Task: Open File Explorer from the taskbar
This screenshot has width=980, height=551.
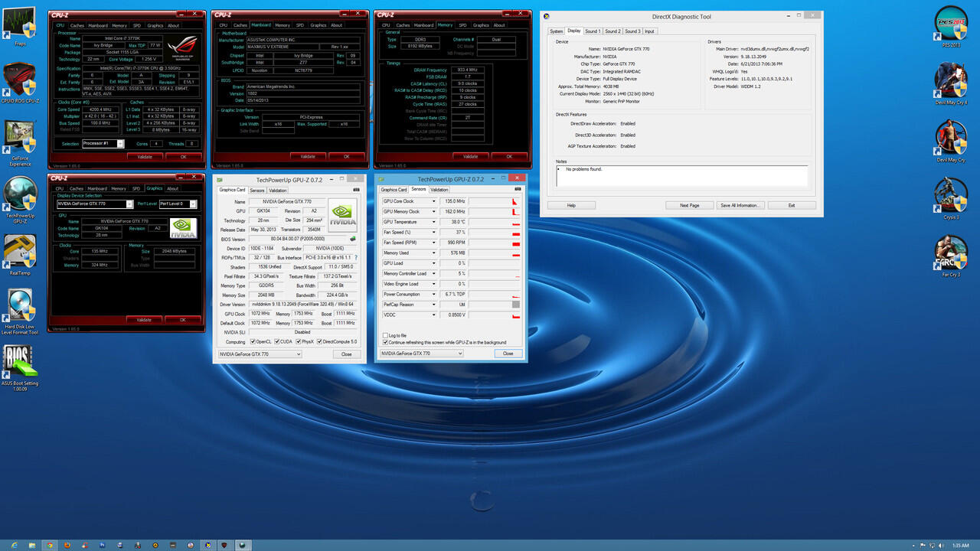Action: tap(32, 545)
